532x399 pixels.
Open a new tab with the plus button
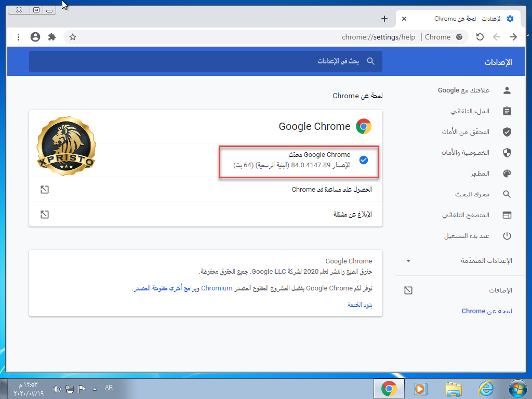tap(384, 19)
